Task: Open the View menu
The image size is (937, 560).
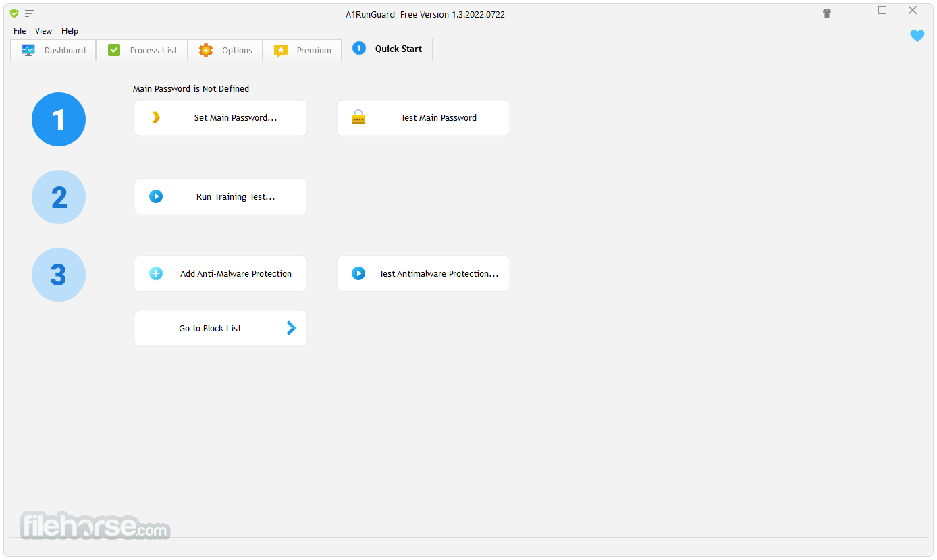Action: (x=44, y=31)
